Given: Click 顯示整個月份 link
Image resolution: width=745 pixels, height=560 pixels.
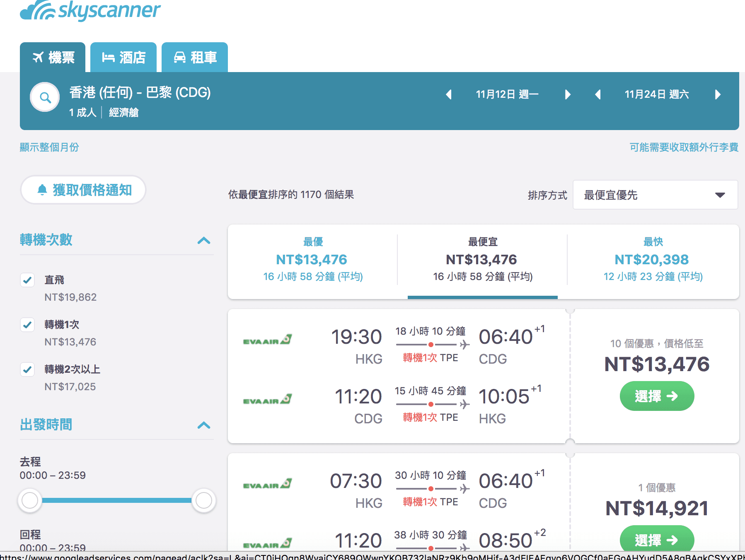Looking at the screenshot, I should tap(49, 147).
